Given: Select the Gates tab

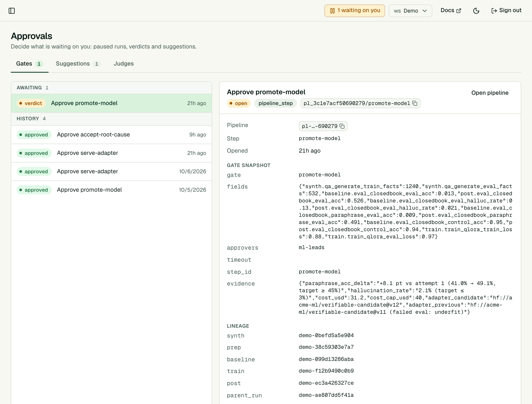Looking at the screenshot, I should click(29, 64).
